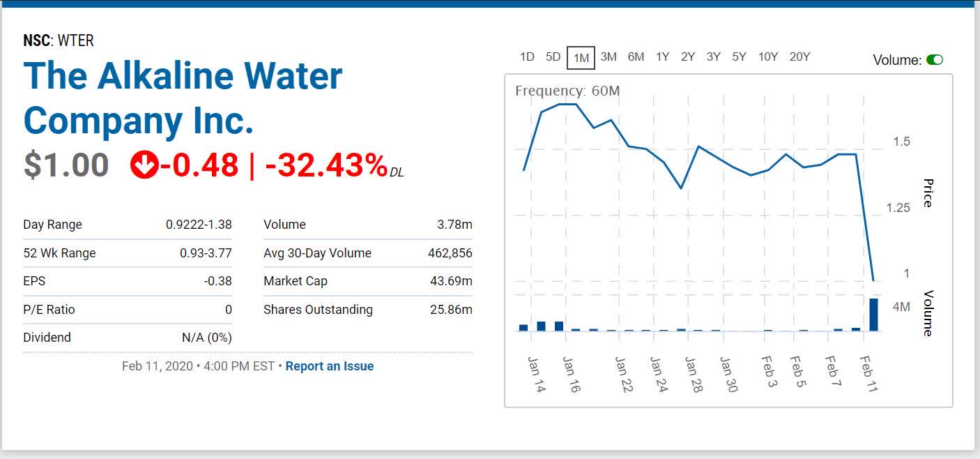Viewport: 980px width, 459px height.
Task: Click the -32.43% change percentage
Action: (322, 167)
